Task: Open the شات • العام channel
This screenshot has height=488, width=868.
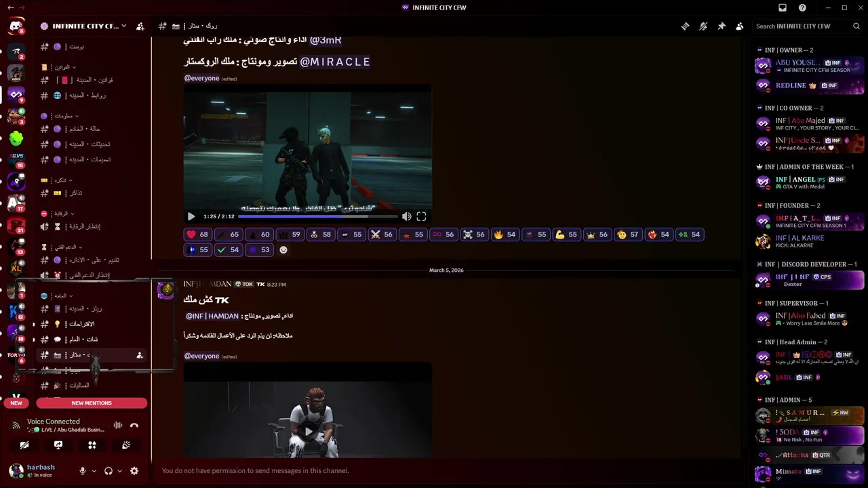Action: coord(92,339)
